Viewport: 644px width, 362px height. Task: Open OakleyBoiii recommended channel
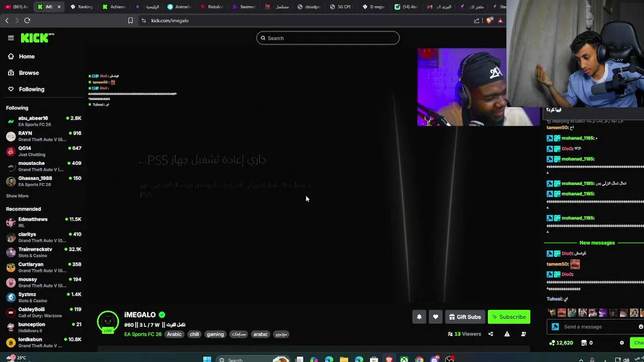point(43,312)
